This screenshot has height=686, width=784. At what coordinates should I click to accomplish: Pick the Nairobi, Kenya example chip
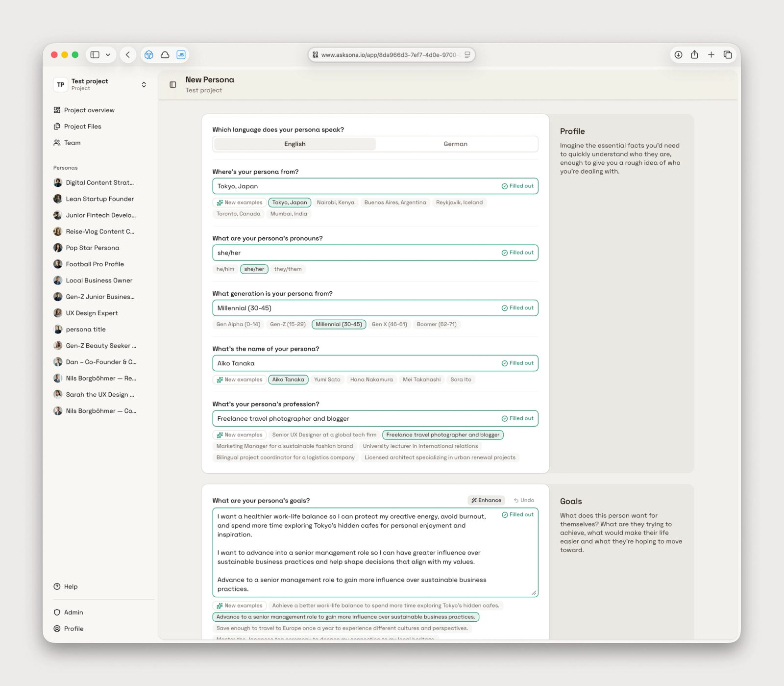coord(336,203)
